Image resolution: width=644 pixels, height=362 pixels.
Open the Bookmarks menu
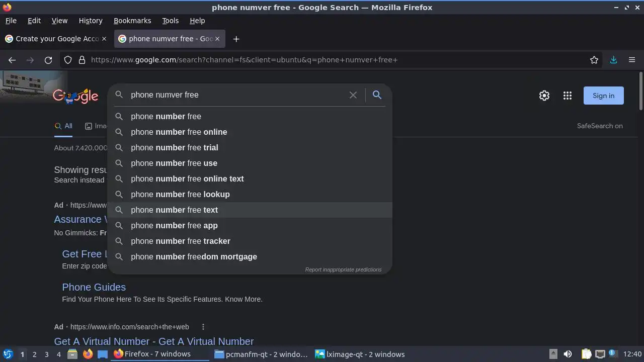(x=132, y=21)
